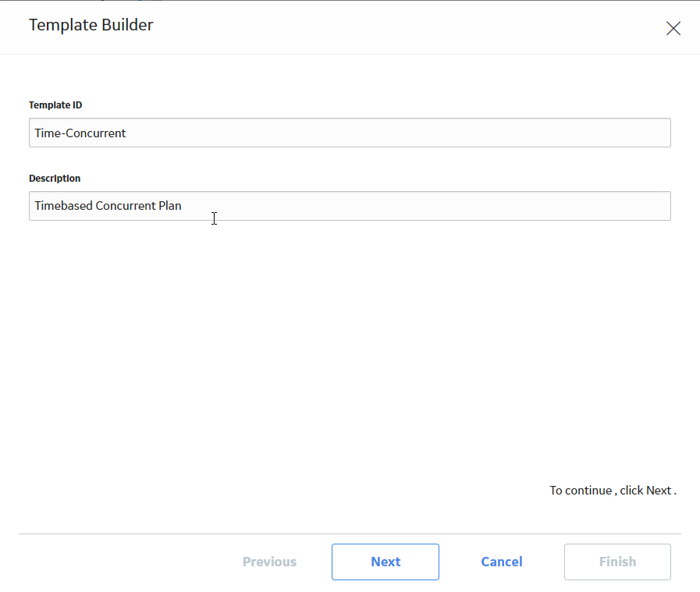Click the Next button
Image resolution: width=700 pixels, height=592 pixels.
click(386, 562)
